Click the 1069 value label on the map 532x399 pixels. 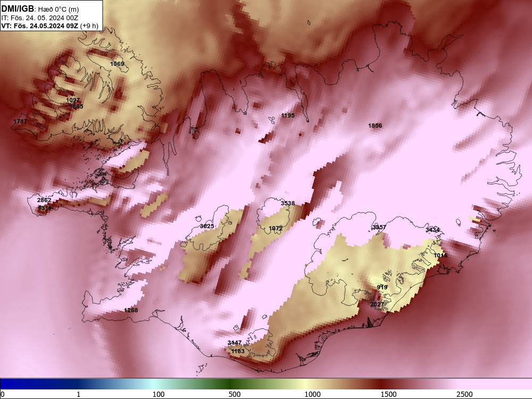pyautogui.click(x=118, y=64)
